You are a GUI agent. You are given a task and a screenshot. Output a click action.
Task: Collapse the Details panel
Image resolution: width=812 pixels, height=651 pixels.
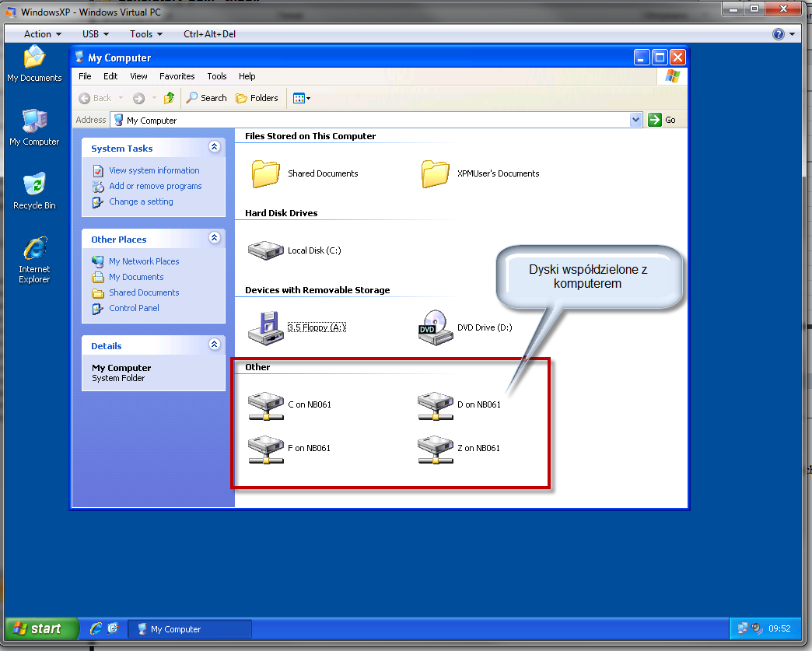[215, 345]
